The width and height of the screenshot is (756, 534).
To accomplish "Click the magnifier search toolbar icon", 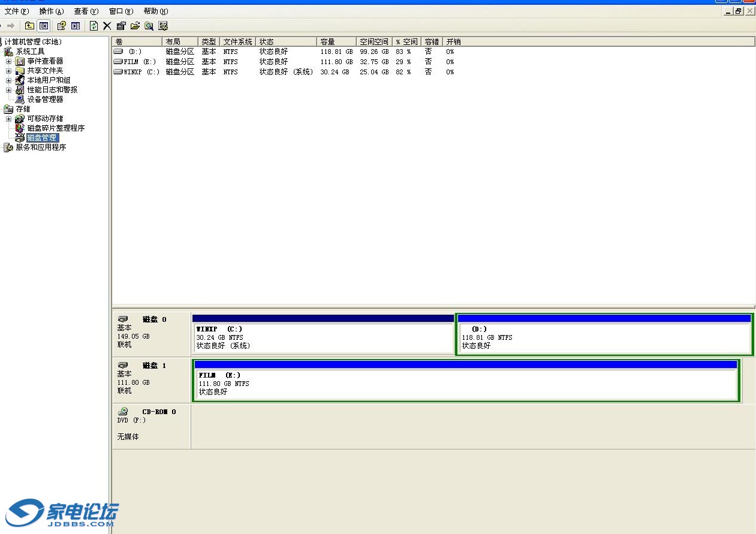I will (x=149, y=26).
